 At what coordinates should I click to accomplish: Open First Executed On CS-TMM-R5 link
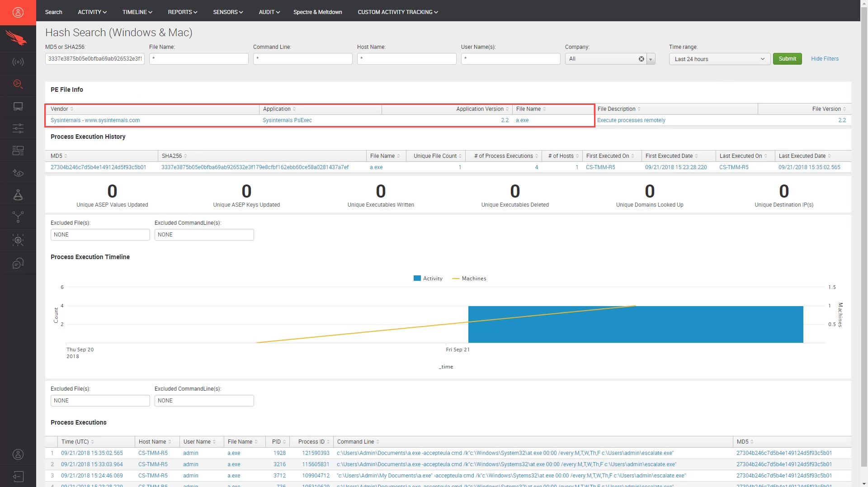pyautogui.click(x=600, y=167)
